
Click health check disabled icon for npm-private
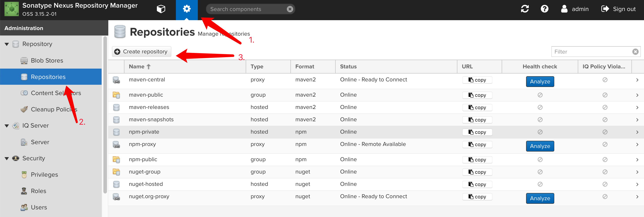click(540, 132)
